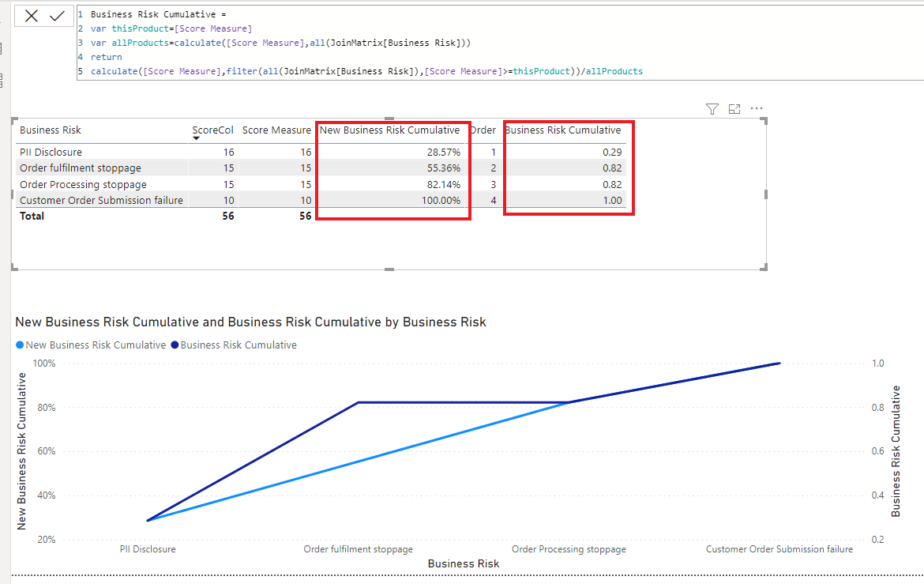Click formula line 5 calculate expression
This screenshot has width=924, height=584.
point(366,71)
